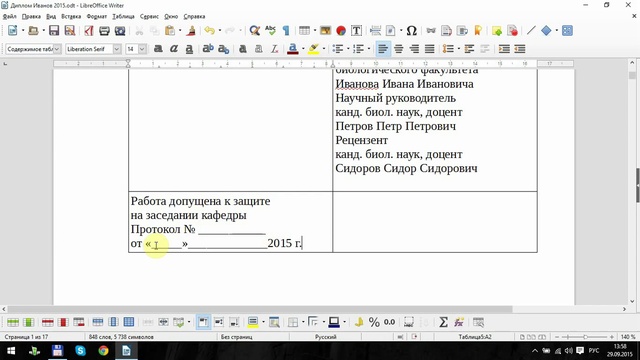Click page count Страница 1 из 17
640x360 pixels.
26,337
